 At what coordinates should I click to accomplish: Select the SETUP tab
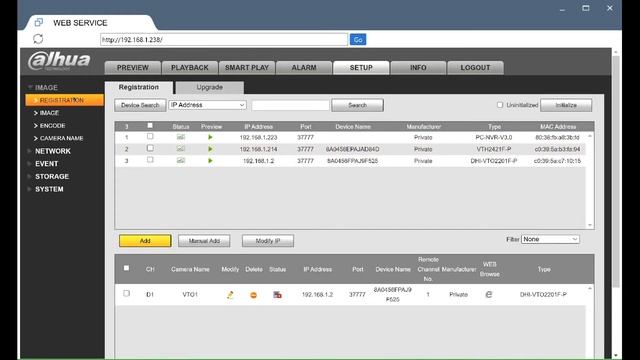[x=361, y=68]
